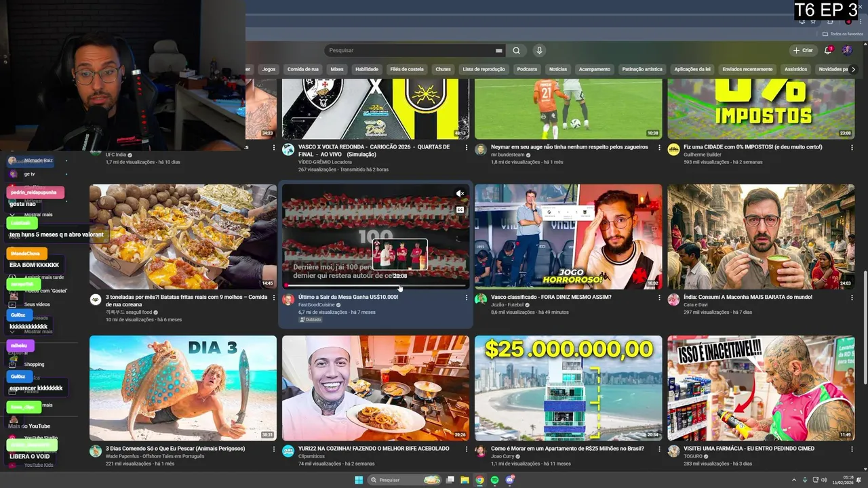Open Spotify from the taskbar

(x=494, y=480)
